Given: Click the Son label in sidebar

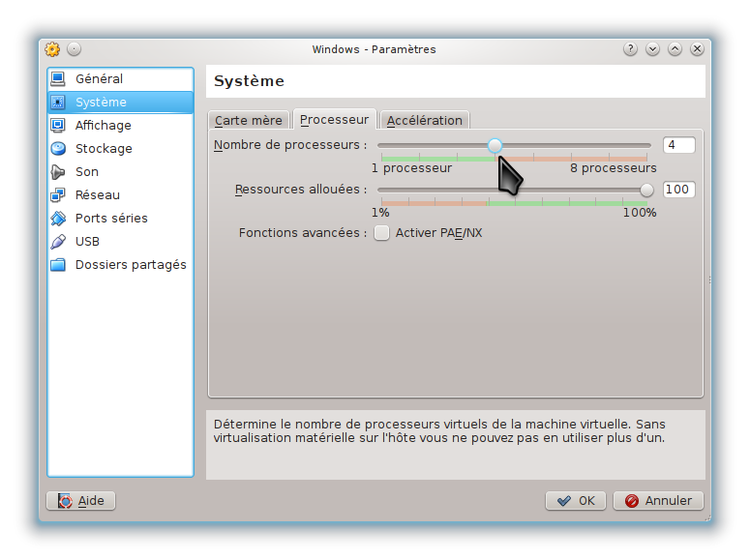Looking at the screenshot, I should click(87, 172).
